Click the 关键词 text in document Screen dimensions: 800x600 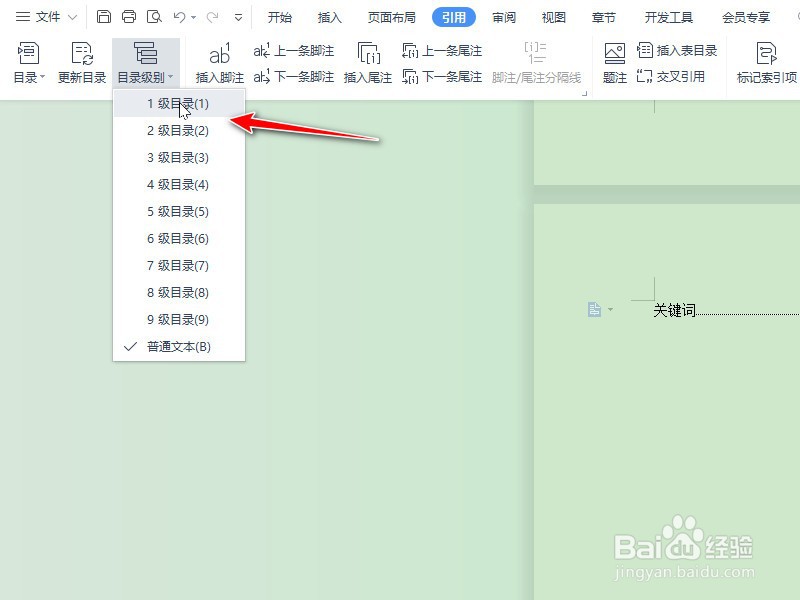(x=674, y=310)
